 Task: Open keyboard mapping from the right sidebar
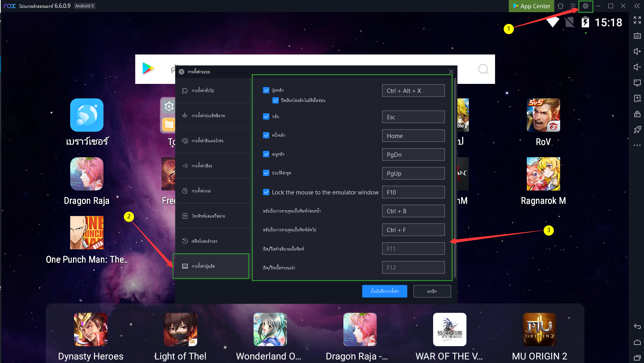(x=637, y=36)
